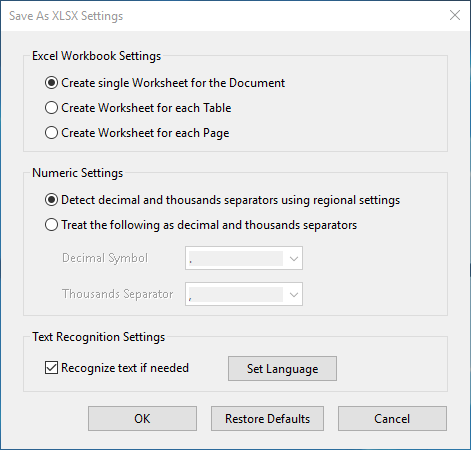
Task: Confirm settings with the OK button
Action: pos(142,419)
